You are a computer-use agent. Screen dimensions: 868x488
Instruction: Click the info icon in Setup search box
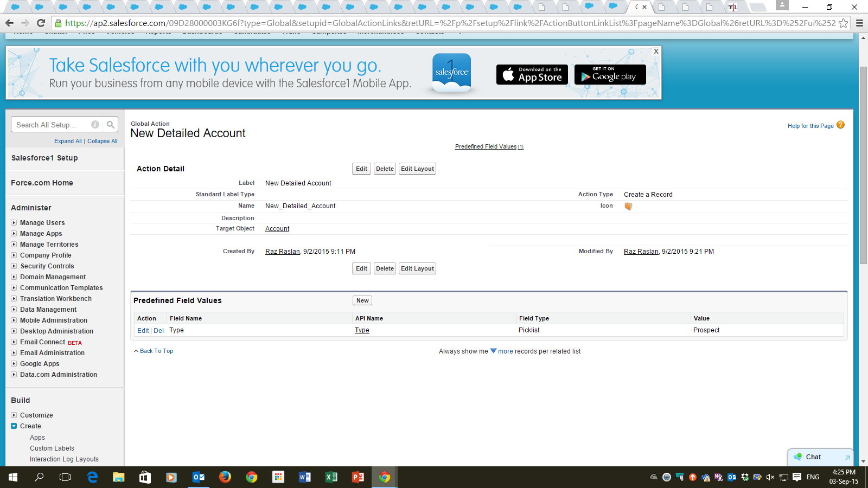[x=95, y=125]
